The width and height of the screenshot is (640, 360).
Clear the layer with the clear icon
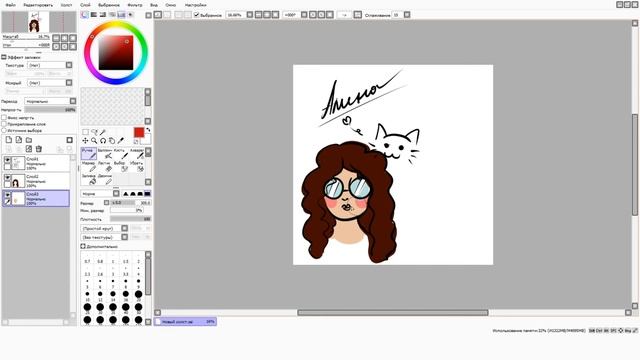(29, 149)
